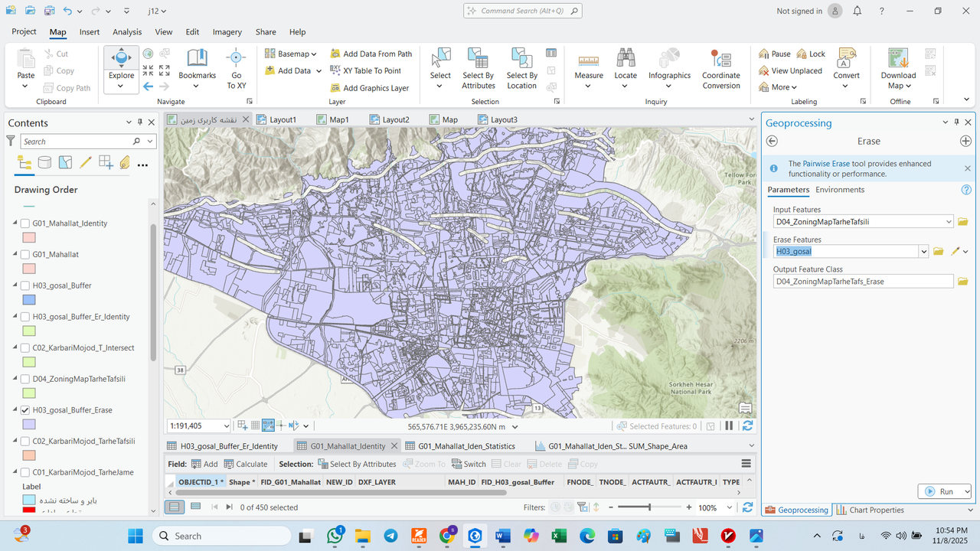Open Geoprocessing add (plus) menu
This screenshot has width=980, height=551.
pyautogui.click(x=965, y=141)
